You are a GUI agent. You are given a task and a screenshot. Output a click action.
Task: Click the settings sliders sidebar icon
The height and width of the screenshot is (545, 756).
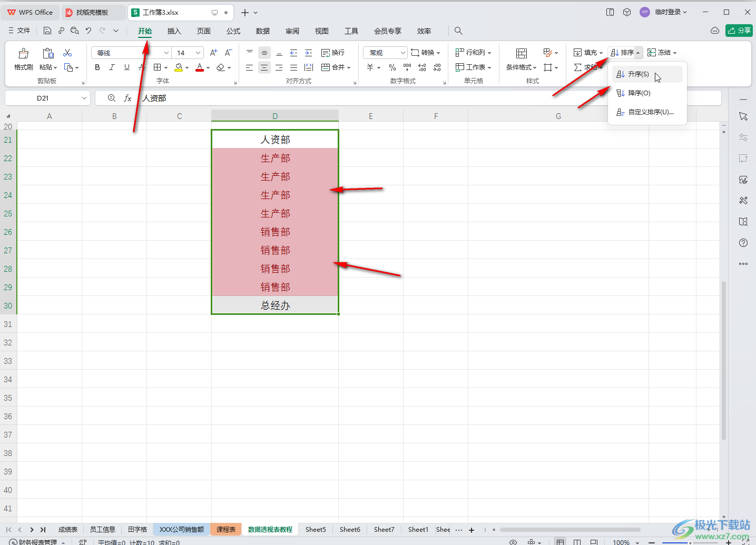[743, 137]
